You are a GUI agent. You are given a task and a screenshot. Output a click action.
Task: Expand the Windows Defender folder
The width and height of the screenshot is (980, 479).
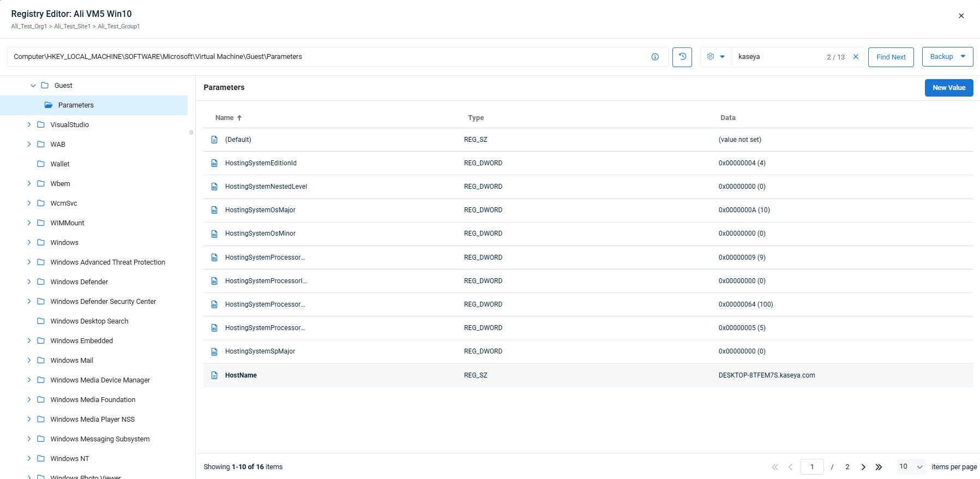tap(29, 282)
